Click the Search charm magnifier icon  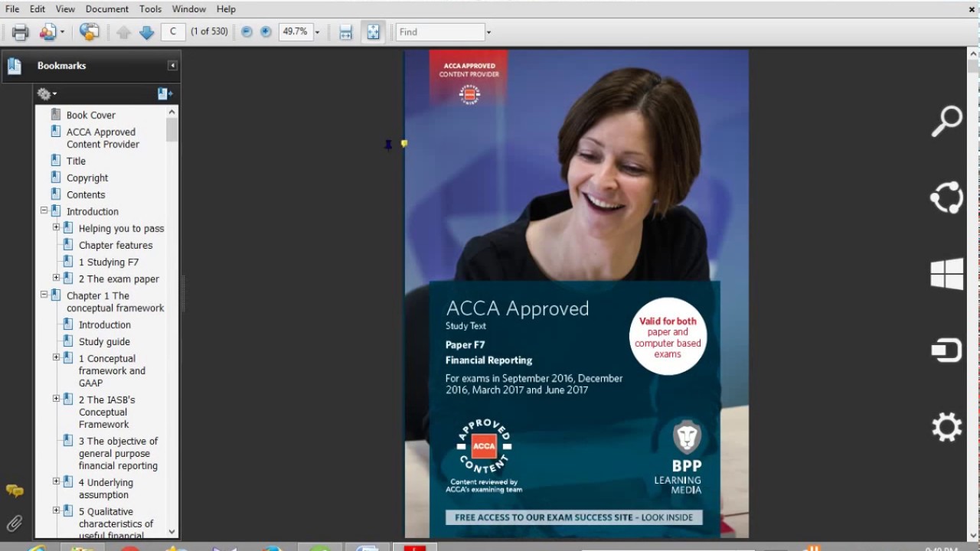coord(947,121)
